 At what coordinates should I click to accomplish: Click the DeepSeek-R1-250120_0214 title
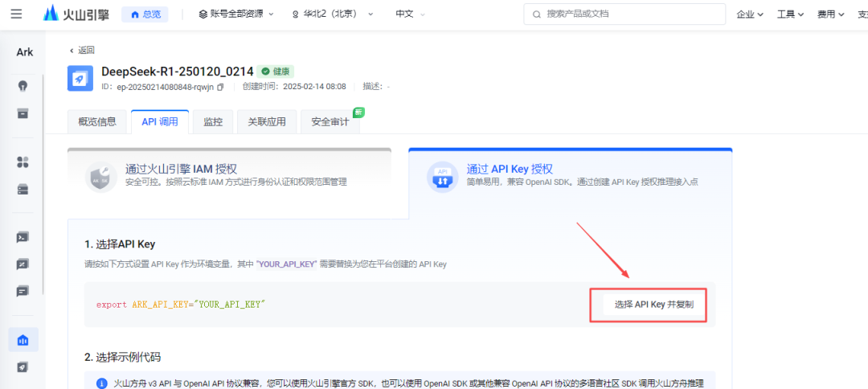click(177, 72)
